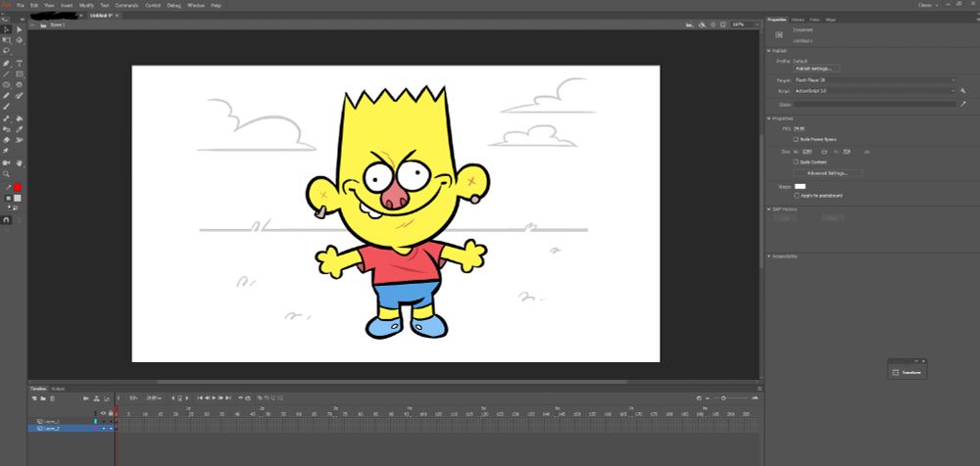Select the Zoom magnifier tool
Viewport: 980px width, 466px height.
[6, 173]
